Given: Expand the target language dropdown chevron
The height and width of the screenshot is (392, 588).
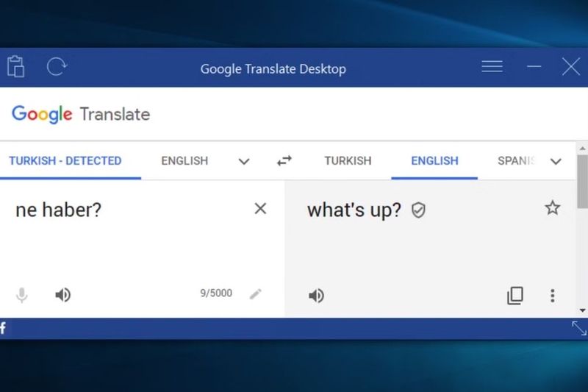Looking at the screenshot, I should coord(556,161).
